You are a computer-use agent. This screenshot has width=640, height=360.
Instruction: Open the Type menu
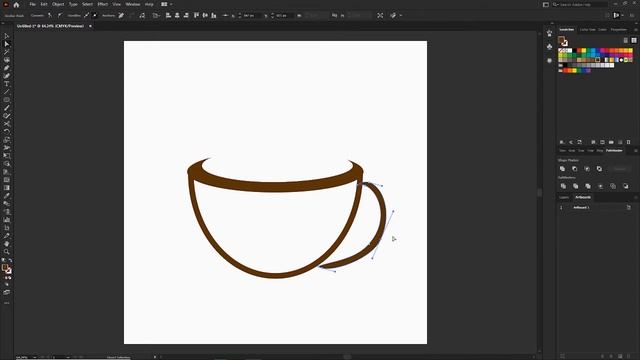coord(73,4)
